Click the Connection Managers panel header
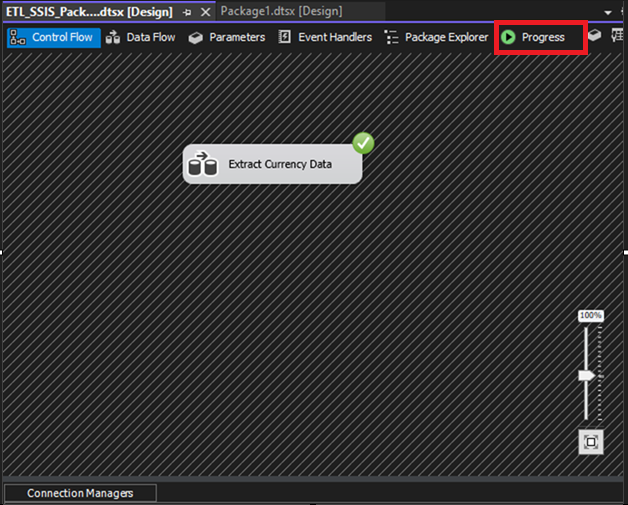This screenshot has height=505, width=628. [x=80, y=493]
